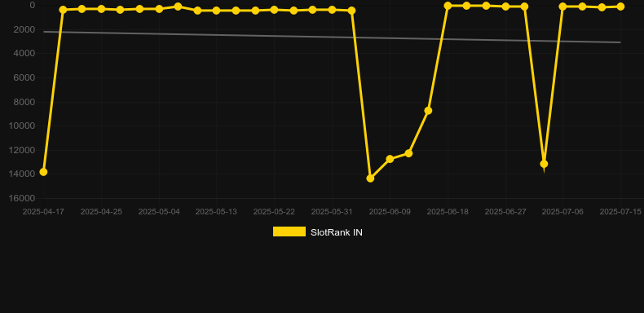Click the 16000 y-axis label
This screenshot has height=313, width=644.
(x=22, y=198)
